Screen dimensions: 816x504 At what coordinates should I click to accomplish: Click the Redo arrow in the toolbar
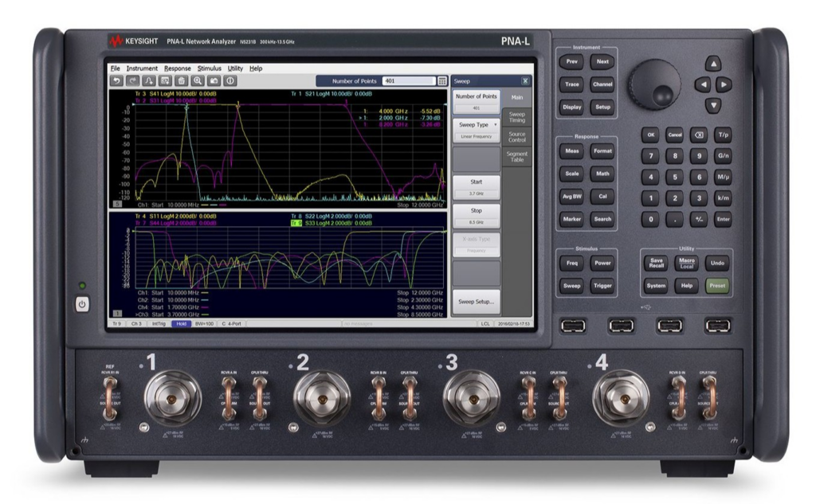point(133,80)
